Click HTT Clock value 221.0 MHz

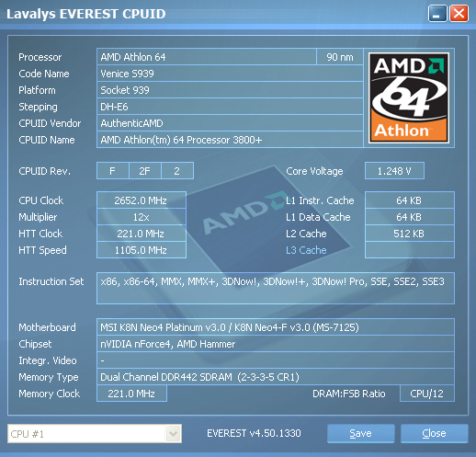tap(142, 234)
